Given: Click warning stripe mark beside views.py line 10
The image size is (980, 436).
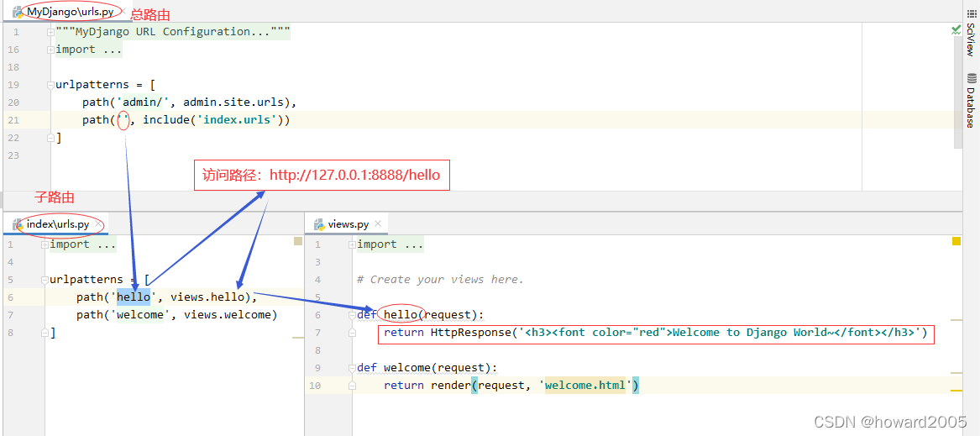Looking at the screenshot, I should [956, 391].
